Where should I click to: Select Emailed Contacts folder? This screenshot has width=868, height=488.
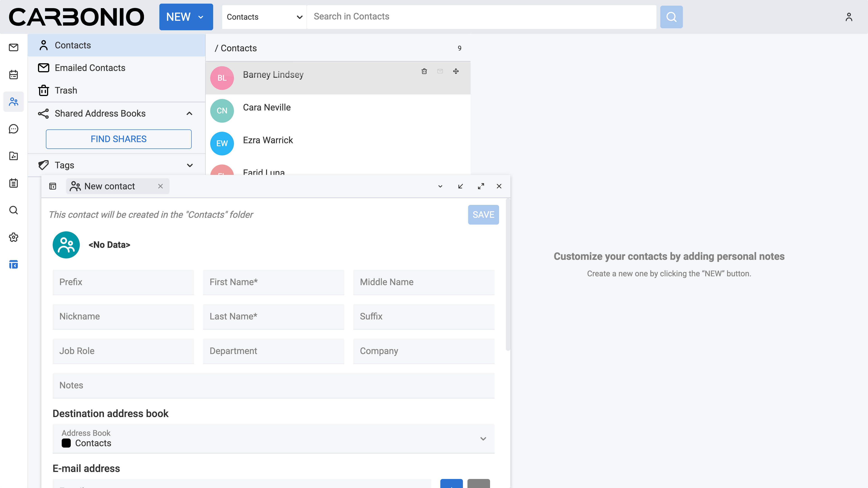90,68
